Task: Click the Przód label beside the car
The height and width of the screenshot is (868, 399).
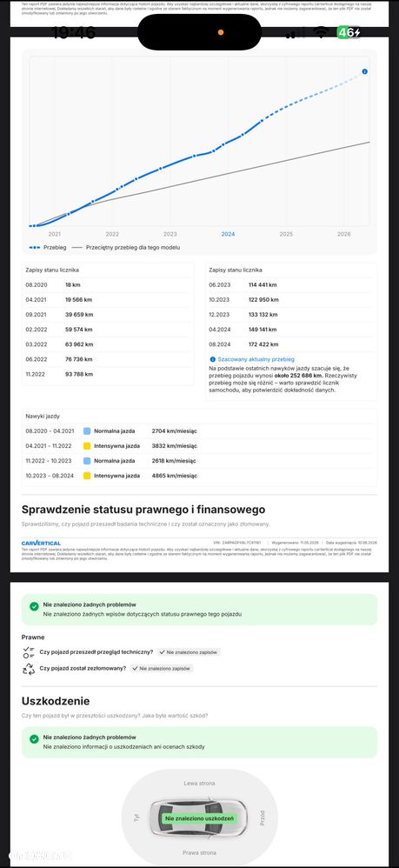Action: 262,818
